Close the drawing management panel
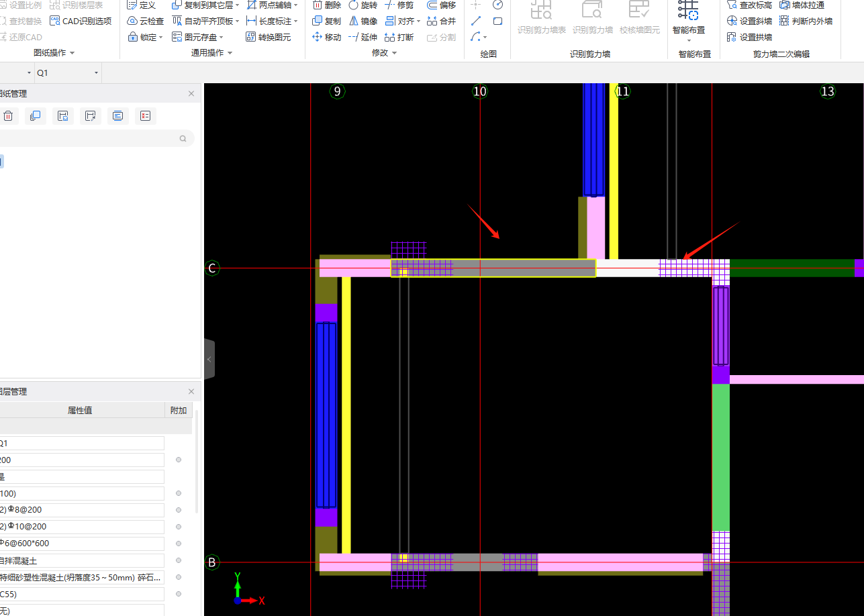The height and width of the screenshot is (616, 864). point(191,94)
